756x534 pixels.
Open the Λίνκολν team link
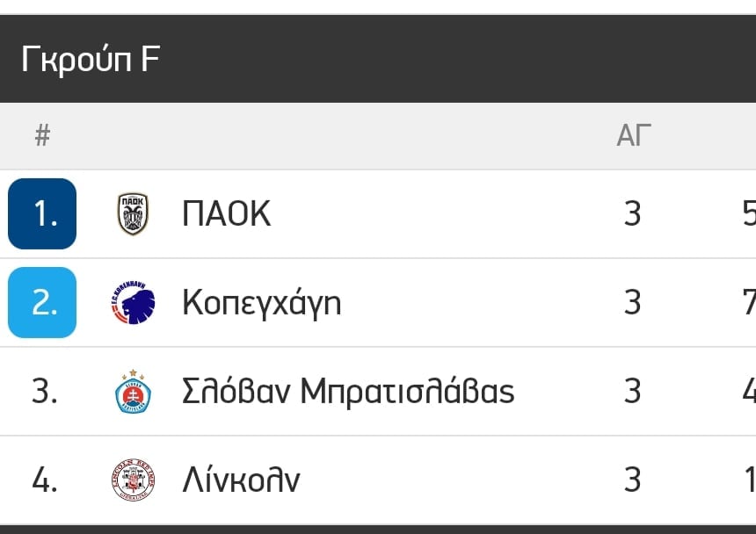241,480
